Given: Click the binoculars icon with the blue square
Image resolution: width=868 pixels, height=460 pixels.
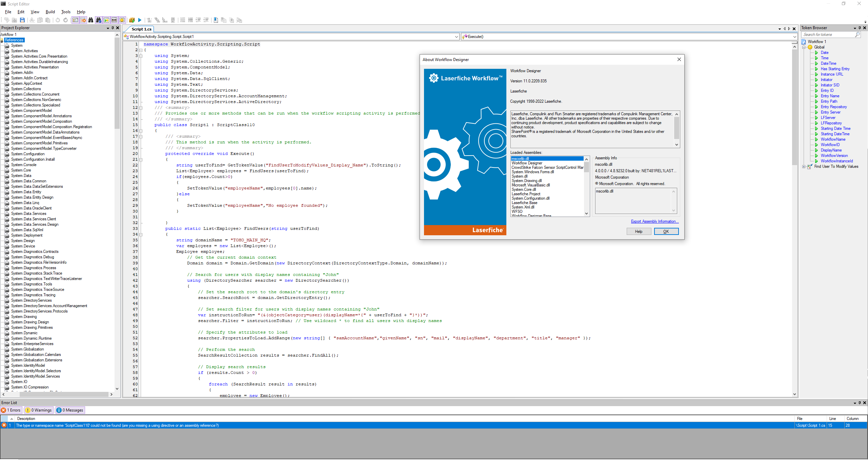Looking at the screenshot, I should pyautogui.click(x=99, y=20).
